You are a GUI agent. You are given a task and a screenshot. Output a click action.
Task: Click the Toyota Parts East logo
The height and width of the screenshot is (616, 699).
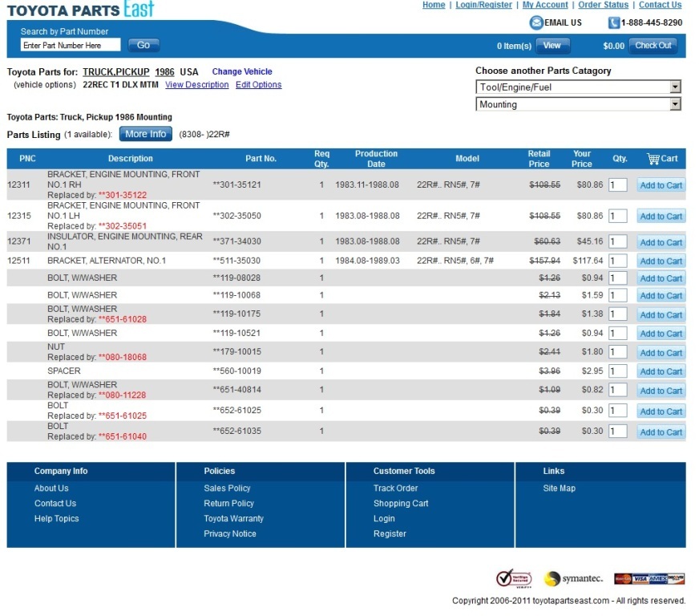pos(81,9)
